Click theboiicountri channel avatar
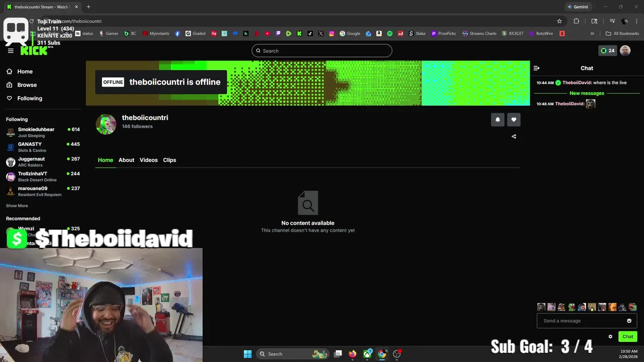The image size is (644, 362). (x=106, y=124)
